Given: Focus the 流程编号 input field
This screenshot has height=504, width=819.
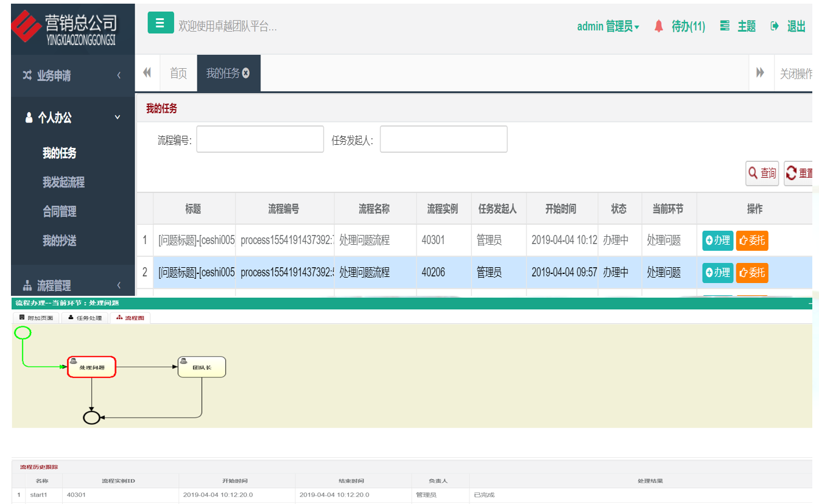Looking at the screenshot, I should [260, 139].
